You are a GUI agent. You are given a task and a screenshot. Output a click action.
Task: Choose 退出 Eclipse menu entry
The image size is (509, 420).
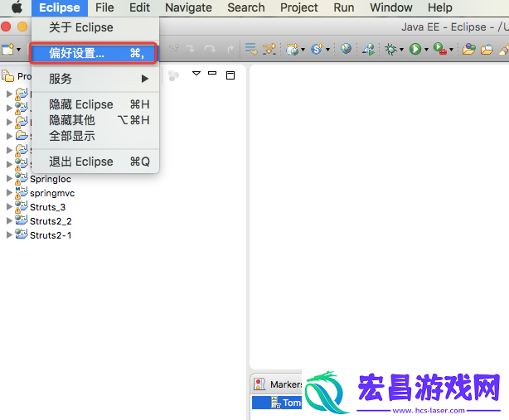coord(95,162)
